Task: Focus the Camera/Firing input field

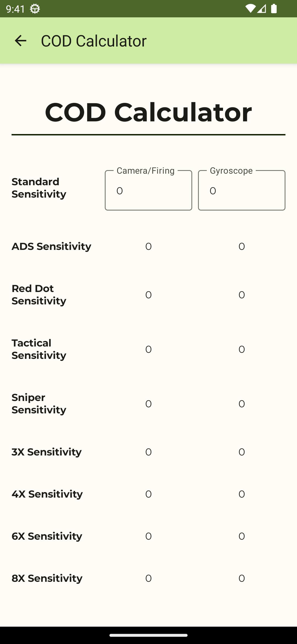Action: (148, 190)
